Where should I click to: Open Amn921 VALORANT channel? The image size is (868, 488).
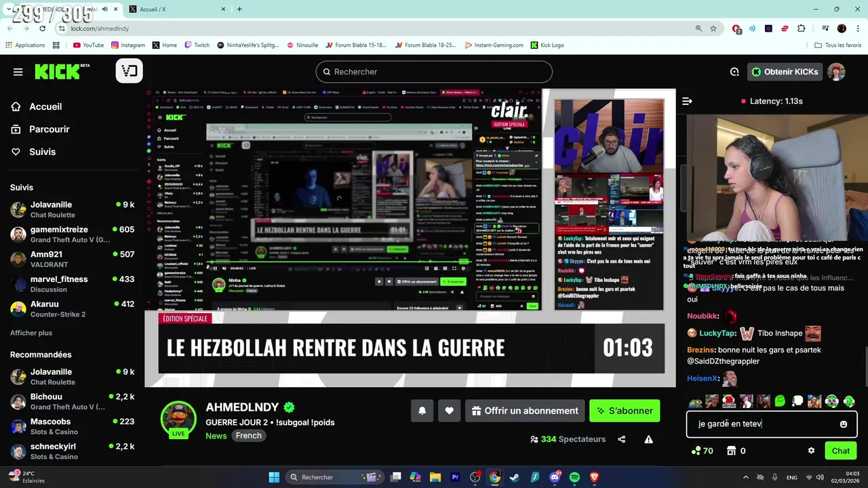72,259
